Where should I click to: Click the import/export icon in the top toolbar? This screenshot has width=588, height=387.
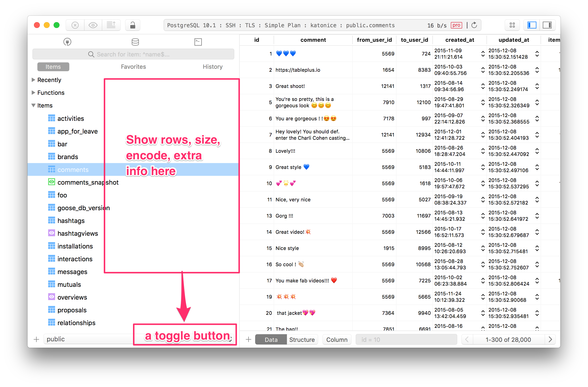pos(111,25)
